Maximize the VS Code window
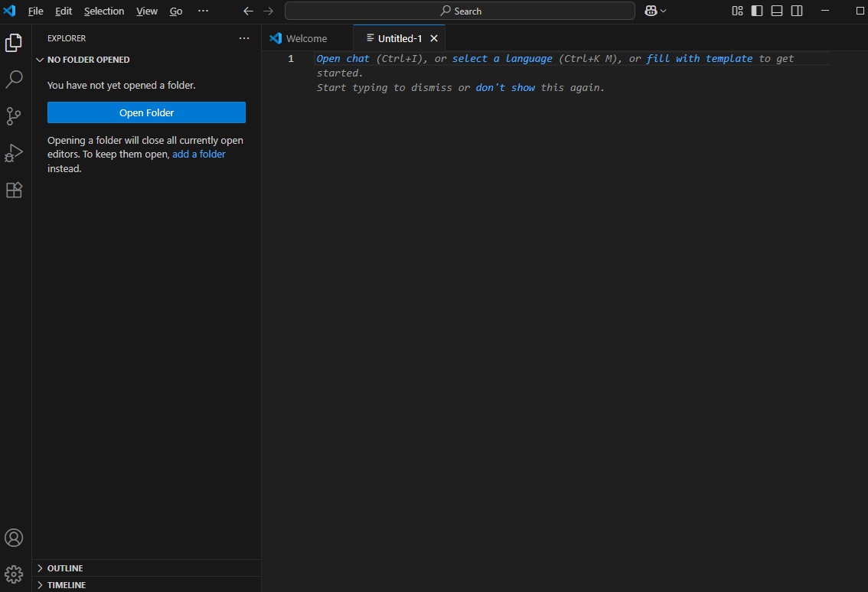Image resolution: width=868 pixels, height=592 pixels. pyautogui.click(x=860, y=11)
